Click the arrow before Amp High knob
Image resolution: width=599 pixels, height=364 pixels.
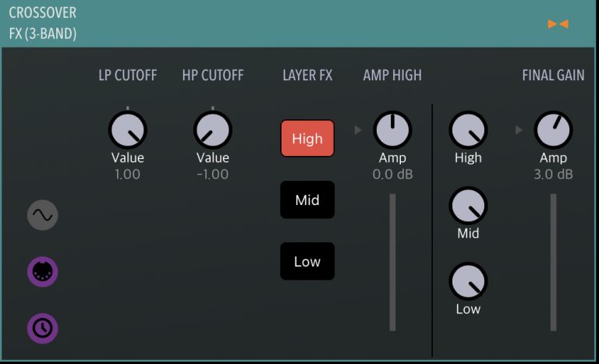(358, 130)
